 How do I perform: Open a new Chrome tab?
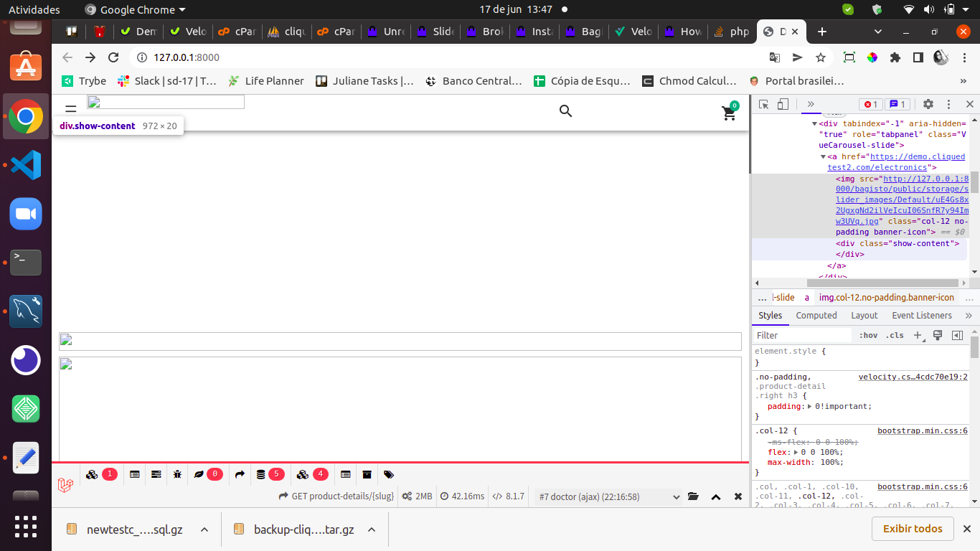tap(822, 32)
